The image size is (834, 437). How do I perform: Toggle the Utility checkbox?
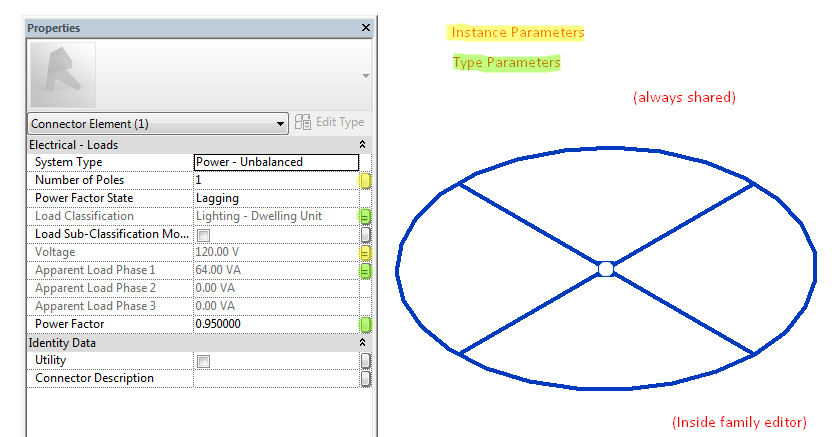tap(203, 362)
